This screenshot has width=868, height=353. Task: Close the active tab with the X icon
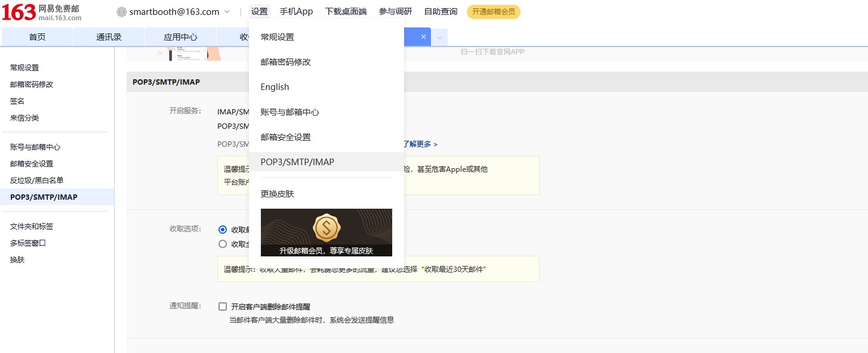[x=423, y=37]
